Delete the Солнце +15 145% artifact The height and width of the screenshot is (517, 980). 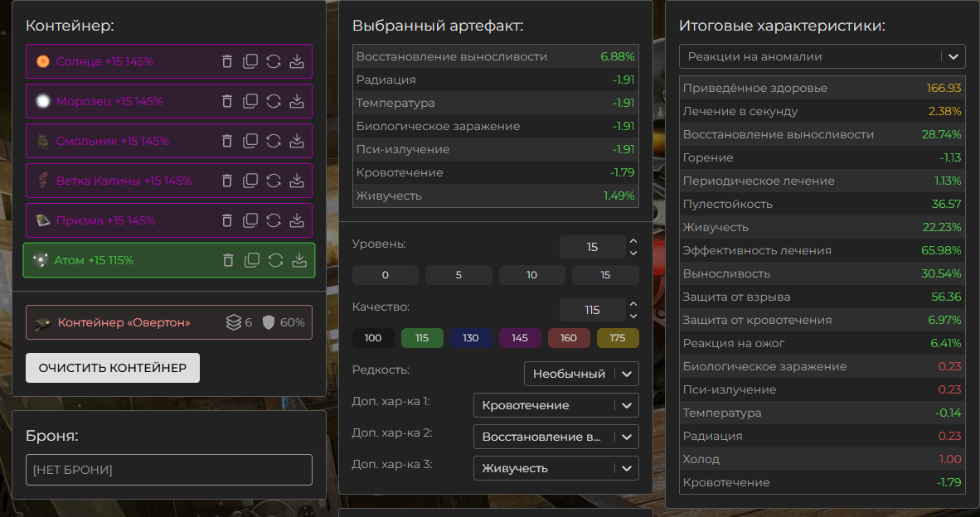(227, 61)
